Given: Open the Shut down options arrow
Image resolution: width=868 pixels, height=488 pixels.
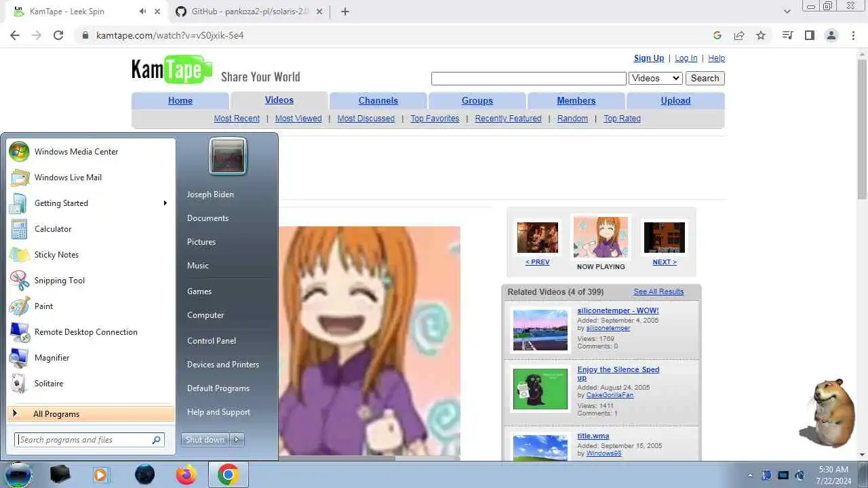Looking at the screenshot, I should pos(237,440).
